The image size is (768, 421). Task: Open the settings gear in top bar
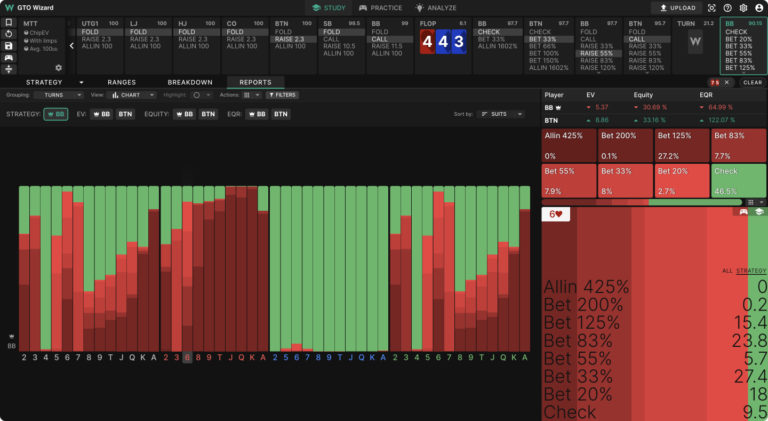coord(743,8)
